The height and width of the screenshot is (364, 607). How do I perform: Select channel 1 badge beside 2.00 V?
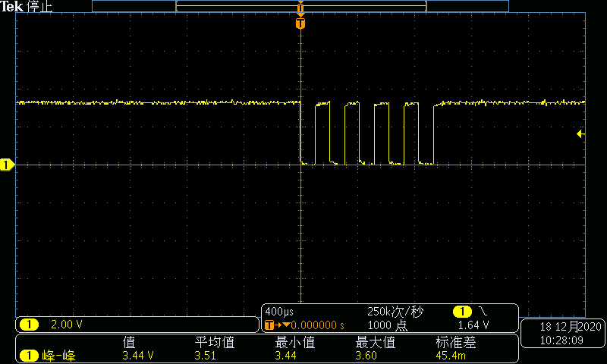[29, 325]
